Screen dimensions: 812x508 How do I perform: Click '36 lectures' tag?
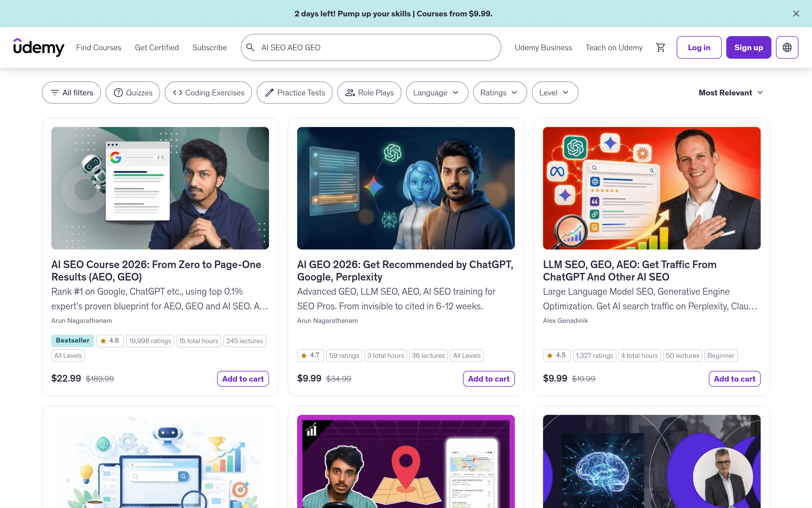pos(429,355)
